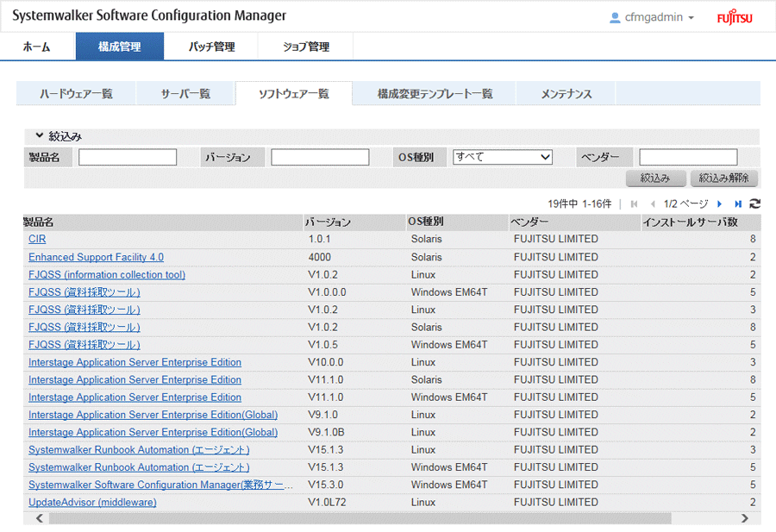776x532 pixels.
Task: Collapse the 絞込み filter section
Action: [40, 135]
